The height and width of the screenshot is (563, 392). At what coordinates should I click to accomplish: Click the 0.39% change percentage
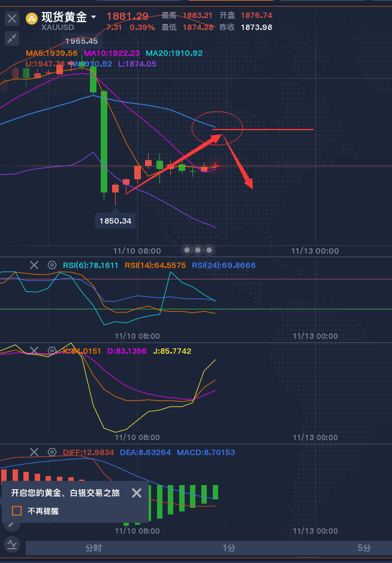tap(143, 28)
